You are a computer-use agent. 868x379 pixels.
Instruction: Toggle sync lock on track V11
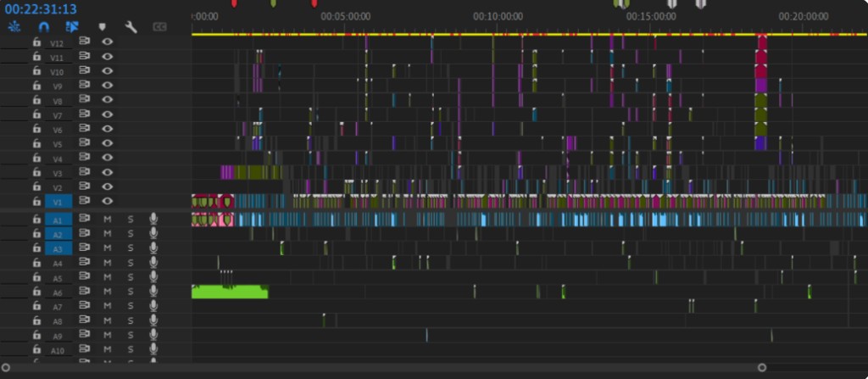[84, 56]
